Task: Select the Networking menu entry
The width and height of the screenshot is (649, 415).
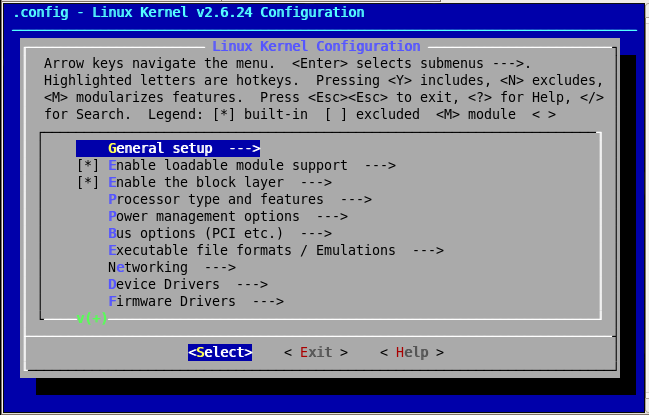Action: pyautogui.click(x=172, y=267)
